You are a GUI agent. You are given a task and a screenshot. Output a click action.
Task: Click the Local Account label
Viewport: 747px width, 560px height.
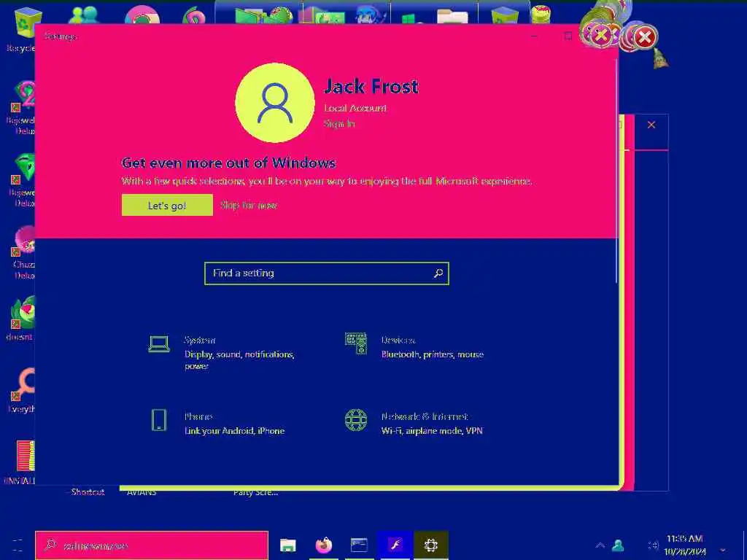[355, 108]
